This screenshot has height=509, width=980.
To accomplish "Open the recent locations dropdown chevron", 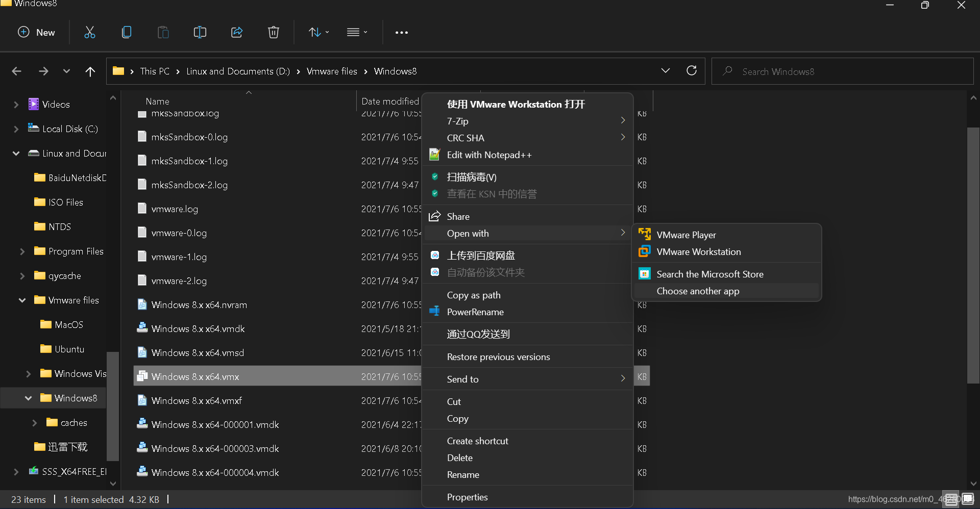I will tap(66, 71).
